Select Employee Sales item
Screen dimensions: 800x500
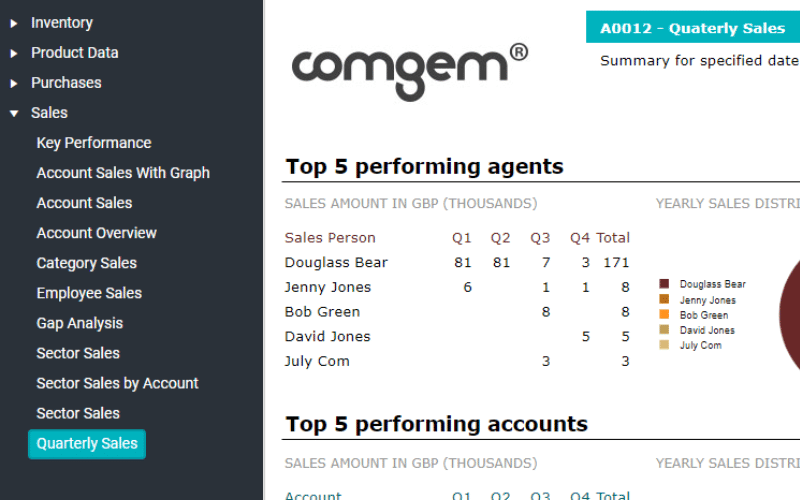point(89,293)
